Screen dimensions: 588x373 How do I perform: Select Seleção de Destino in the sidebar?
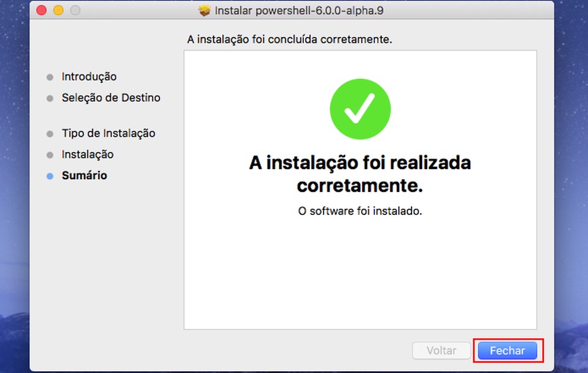coord(111,98)
